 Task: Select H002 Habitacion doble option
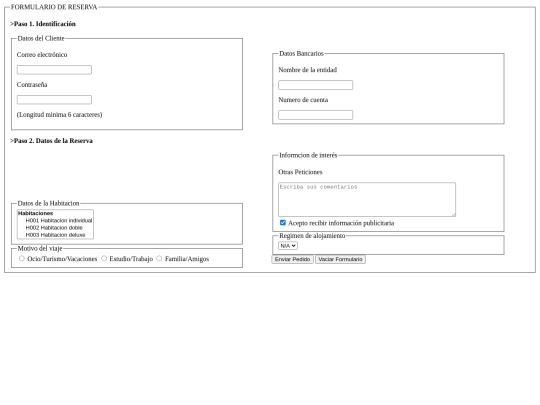tap(55, 228)
